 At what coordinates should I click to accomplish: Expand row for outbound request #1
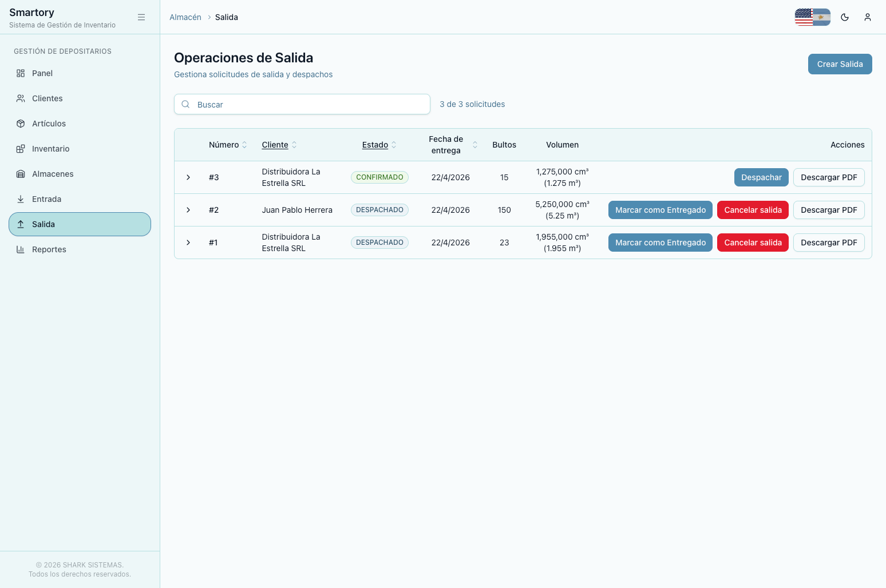click(x=188, y=243)
